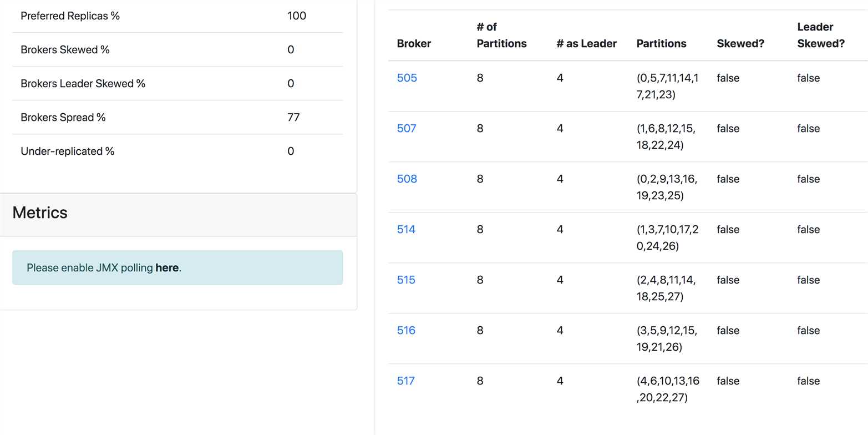Click partition list (2,4,8,11,14,18,25,27)
Image resolution: width=868 pixels, height=435 pixels.
pyautogui.click(x=666, y=289)
